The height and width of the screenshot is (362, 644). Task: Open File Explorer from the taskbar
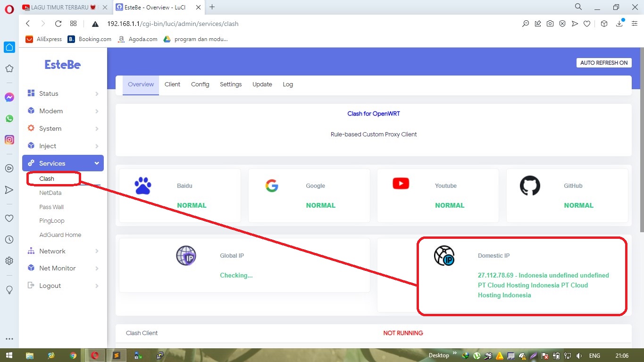pos(30,355)
